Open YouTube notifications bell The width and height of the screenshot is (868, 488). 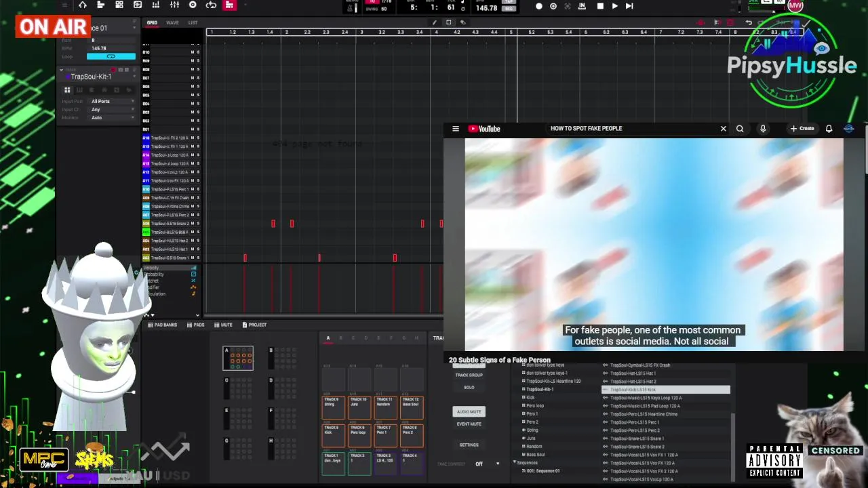click(829, 129)
